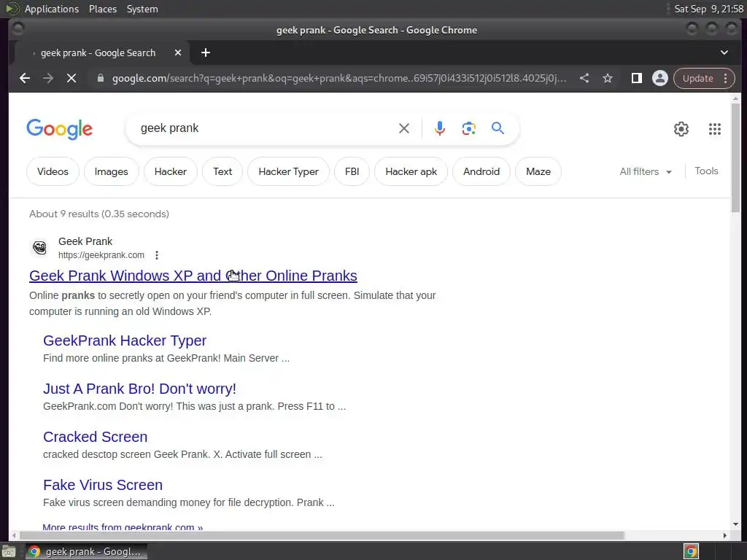
Task: Select the Hacker apk filter chip
Action: pyautogui.click(x=411, y=171)
